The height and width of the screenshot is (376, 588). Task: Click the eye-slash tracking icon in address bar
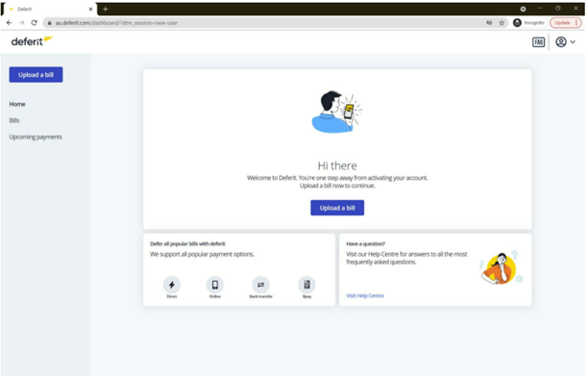coord(489,23)
